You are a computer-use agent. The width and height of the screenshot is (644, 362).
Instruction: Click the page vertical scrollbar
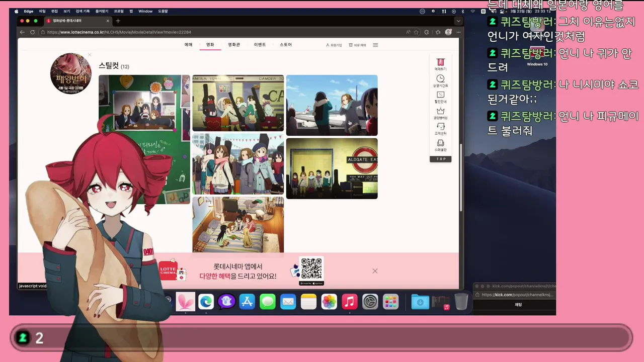[461, 178]
